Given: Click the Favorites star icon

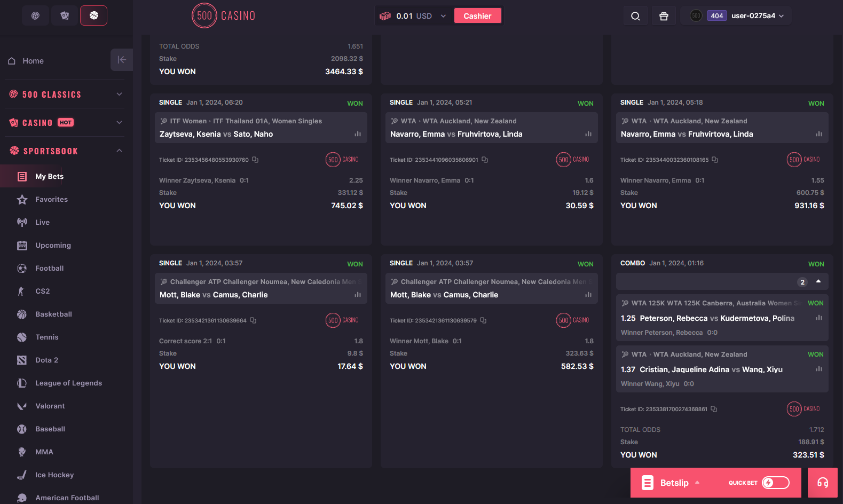Looking at the screenshot, I should [22, 200].
